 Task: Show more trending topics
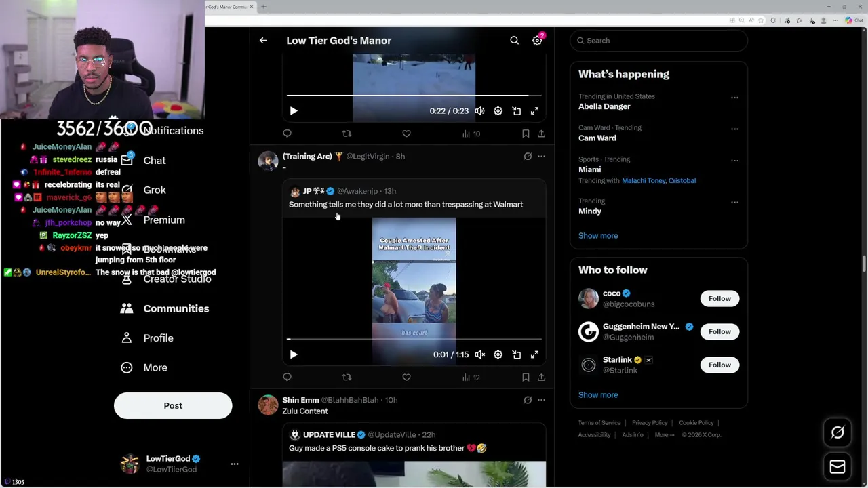(x=598, y=236)
